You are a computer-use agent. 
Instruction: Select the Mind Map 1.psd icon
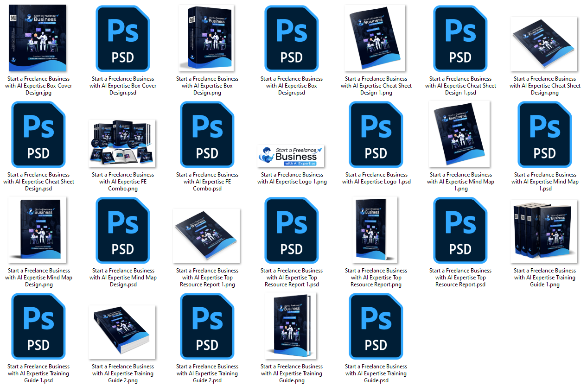545,134
